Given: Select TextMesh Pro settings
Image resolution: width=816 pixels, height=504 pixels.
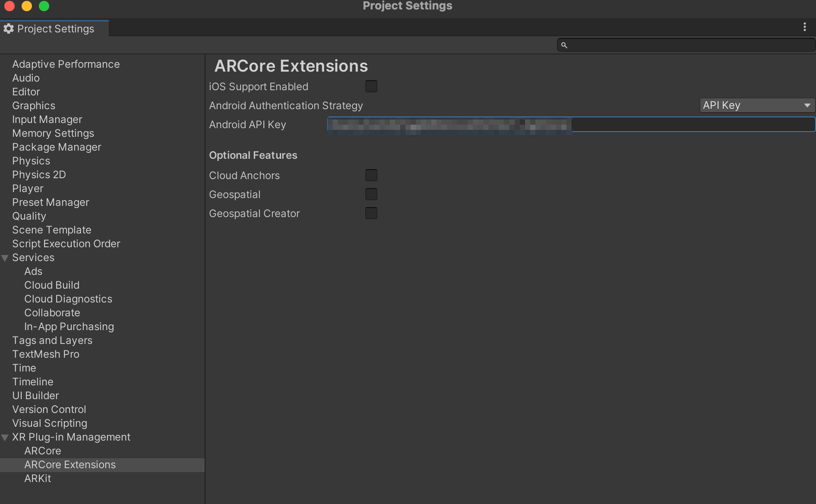Looking at the screenshot, I should [45, 354].
